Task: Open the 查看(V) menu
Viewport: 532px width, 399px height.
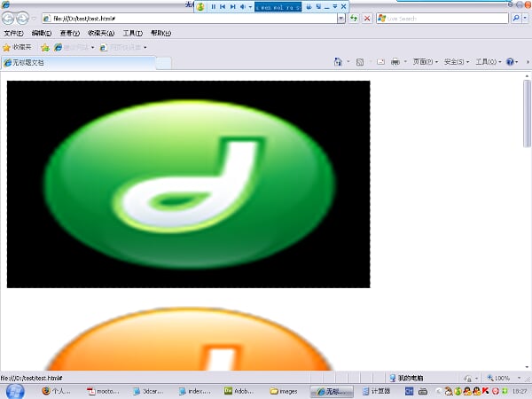Action: pos(69,33)
